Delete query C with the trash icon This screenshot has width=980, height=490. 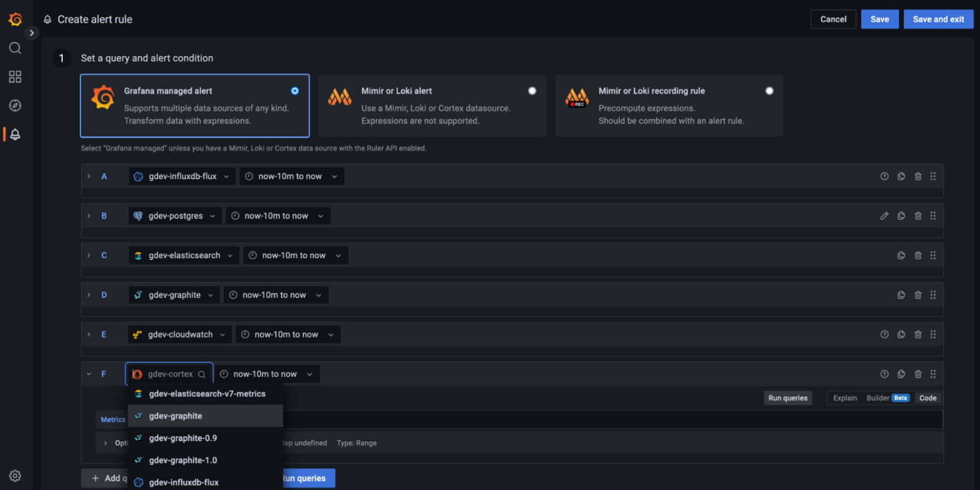(918, 255)
